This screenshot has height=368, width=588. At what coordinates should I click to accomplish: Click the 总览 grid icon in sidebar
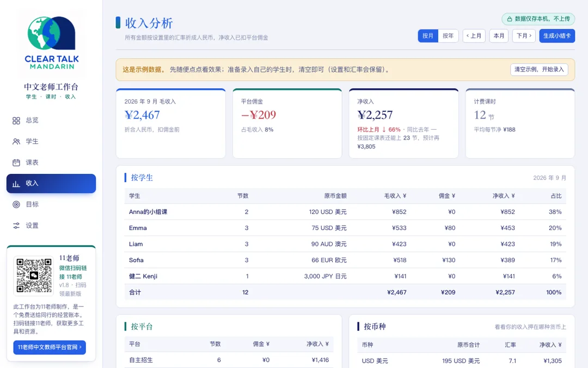tap(16, 120)
